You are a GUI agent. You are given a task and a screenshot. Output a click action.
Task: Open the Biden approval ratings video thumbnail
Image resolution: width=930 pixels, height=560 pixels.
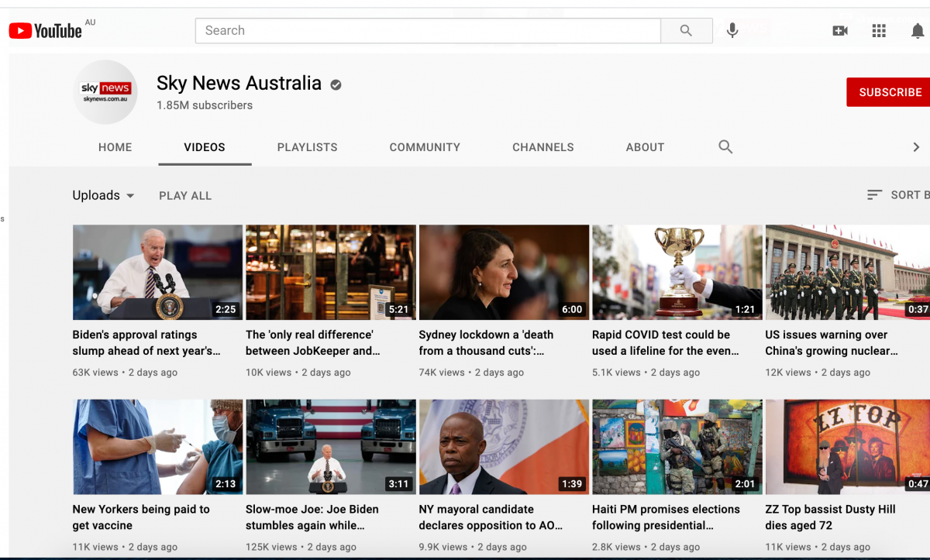(x=157, y=272)
